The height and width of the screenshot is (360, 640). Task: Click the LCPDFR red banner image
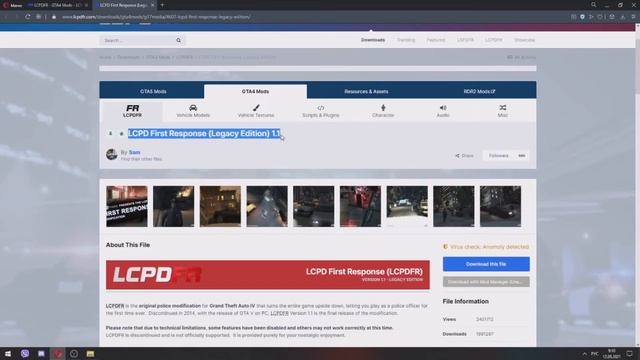tap(268, 275)
